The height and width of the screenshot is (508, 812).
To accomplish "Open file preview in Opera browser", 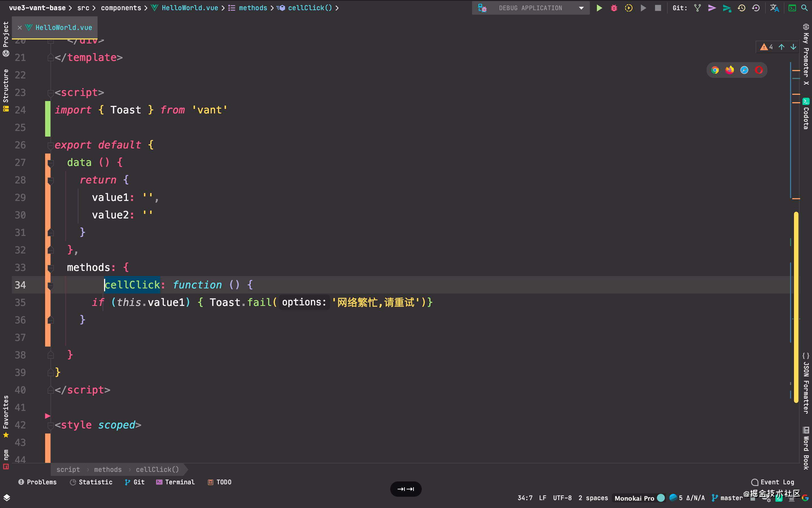I will (x=759, y=70).
